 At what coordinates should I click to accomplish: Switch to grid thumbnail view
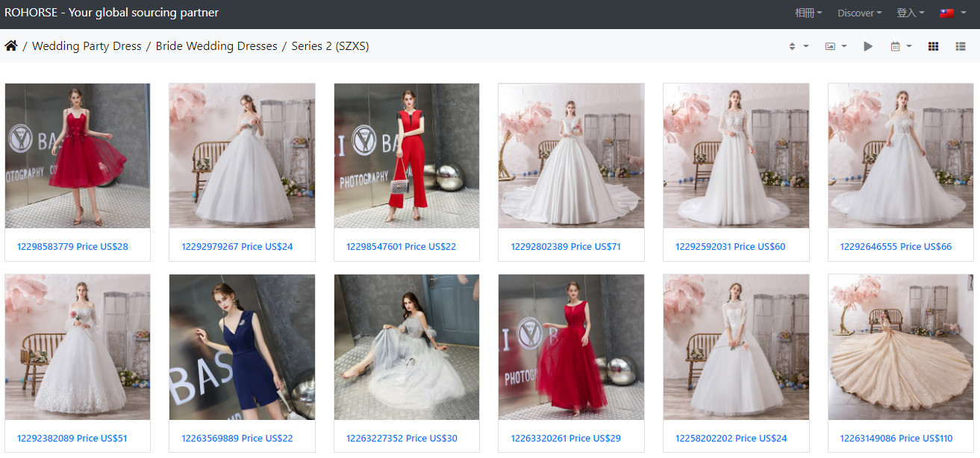(x=933, y=46)
